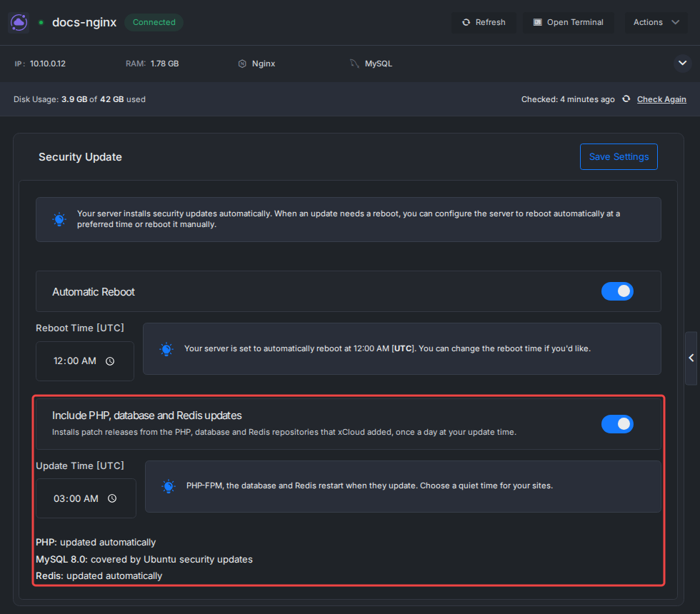This screenshot has height=614, width=700.
Task: Click the MySQL dolphin icon
Action: click(x=354, y=64)
